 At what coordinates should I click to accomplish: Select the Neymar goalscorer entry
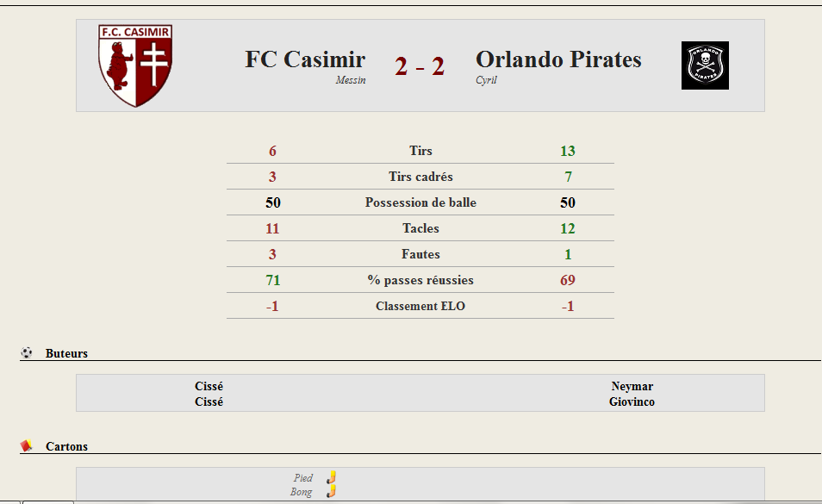coord(632,386)
